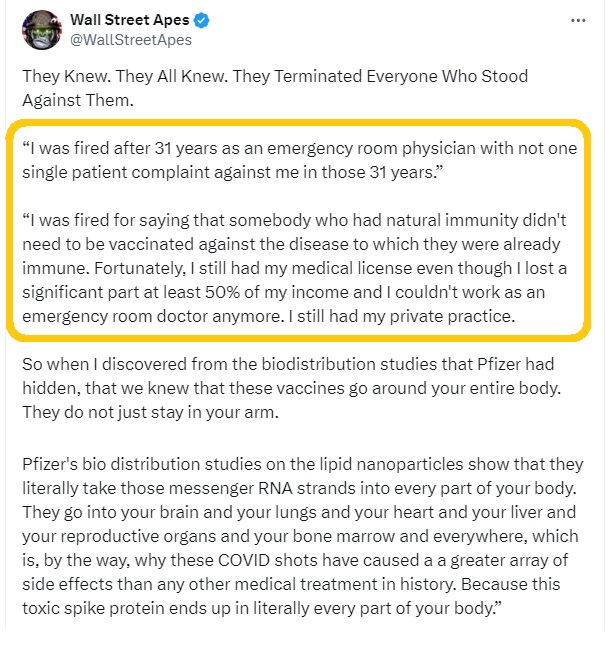
Task: Open the "Wall Street Apes" display name
Action: coord(130,20)
